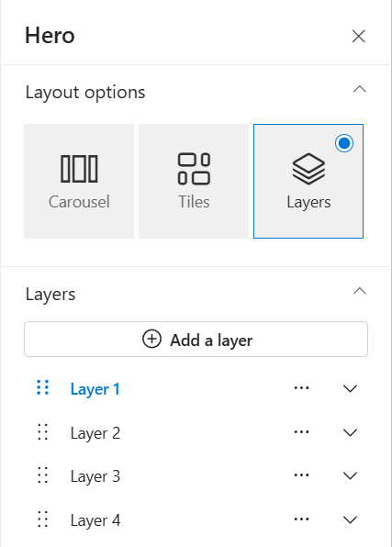Open Layer 1 more options ellipsis

301,388
